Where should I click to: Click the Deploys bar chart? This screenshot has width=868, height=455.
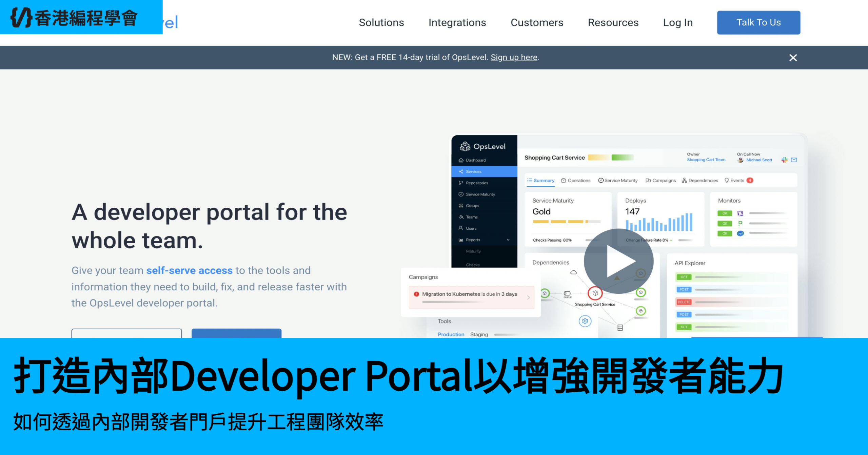659,222
